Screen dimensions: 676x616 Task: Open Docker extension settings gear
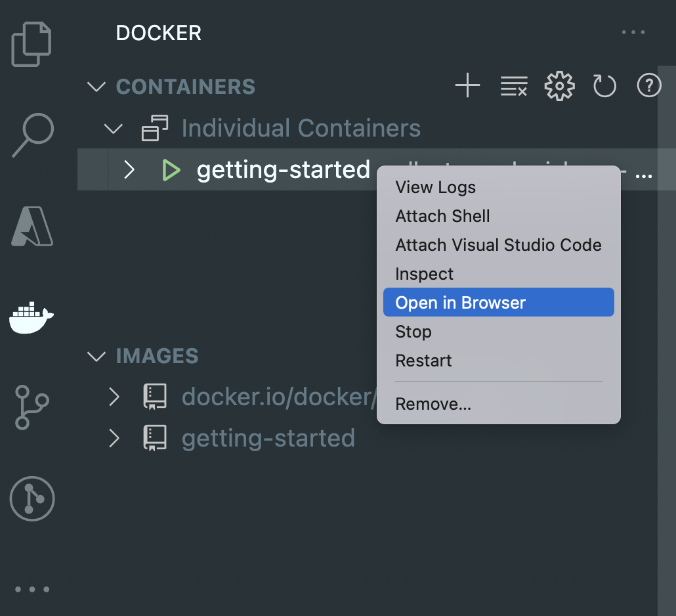coord(559,85)
